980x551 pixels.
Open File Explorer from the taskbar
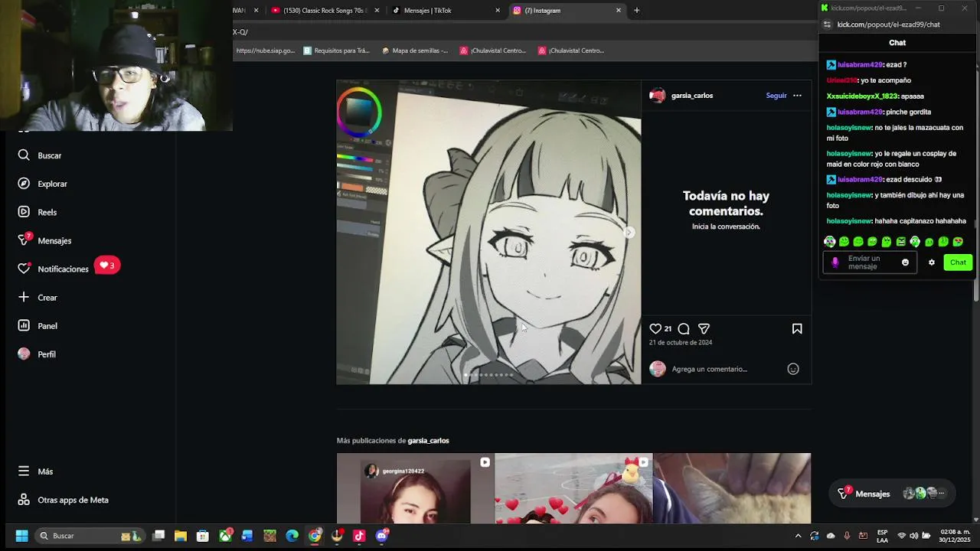(x=181, y=536)
